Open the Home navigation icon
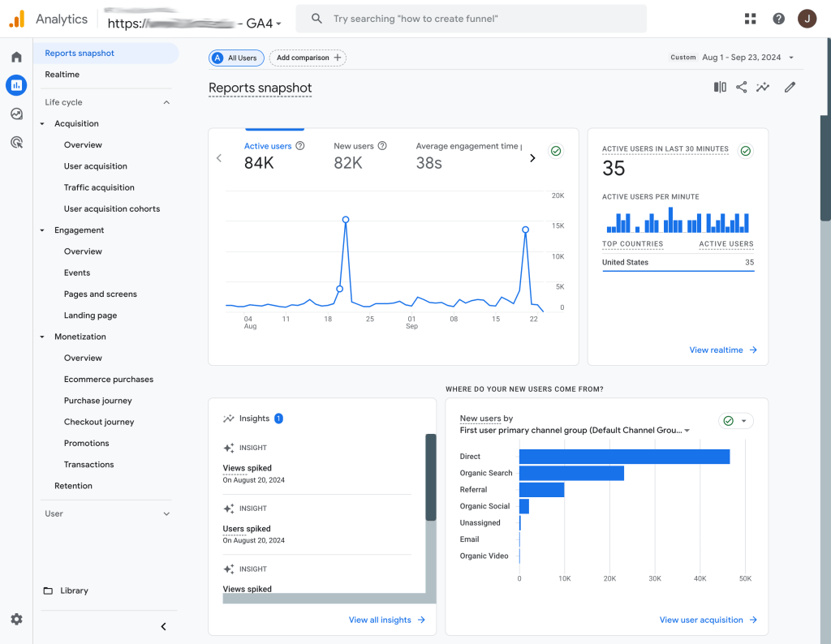 16,57
